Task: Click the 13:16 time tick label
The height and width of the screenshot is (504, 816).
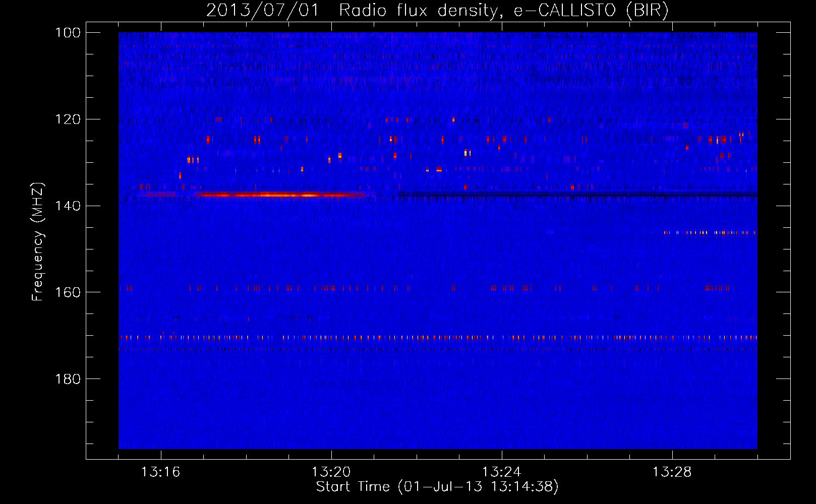Action: coord(160,472)
